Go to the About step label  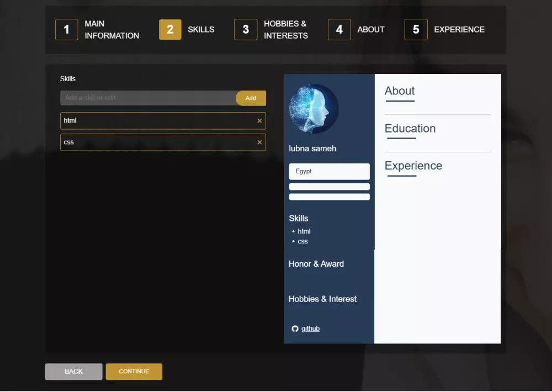[371, 30]
